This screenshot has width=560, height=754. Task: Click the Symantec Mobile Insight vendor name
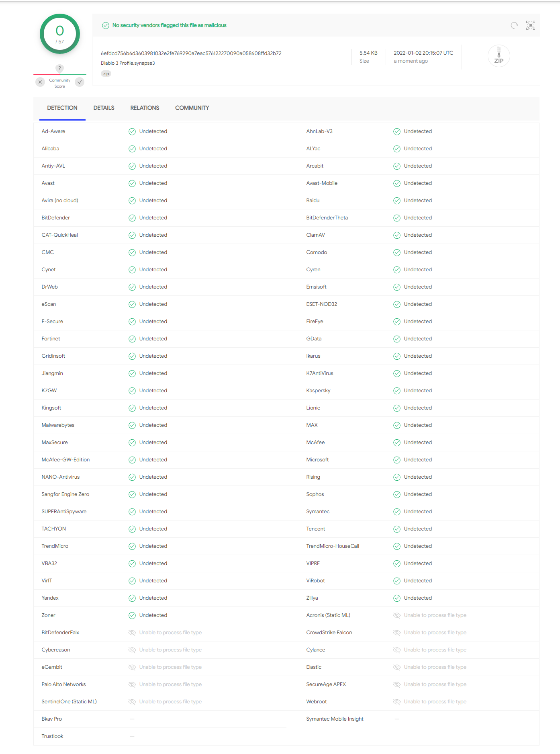click(x=335, y=719)
